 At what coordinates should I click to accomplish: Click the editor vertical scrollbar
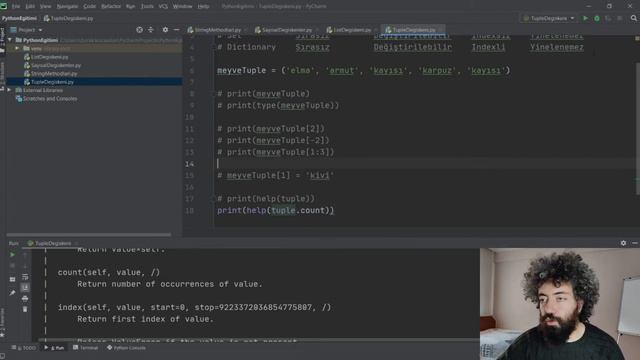coord(638,129)
